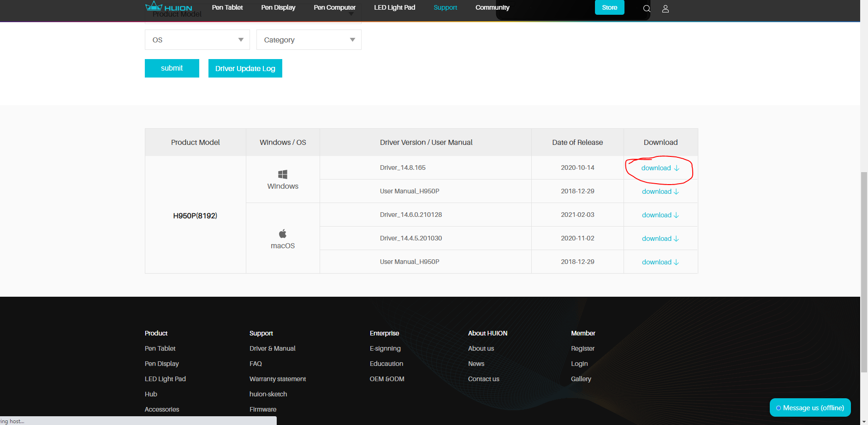Open footer Gallery link

coord(581,379)
